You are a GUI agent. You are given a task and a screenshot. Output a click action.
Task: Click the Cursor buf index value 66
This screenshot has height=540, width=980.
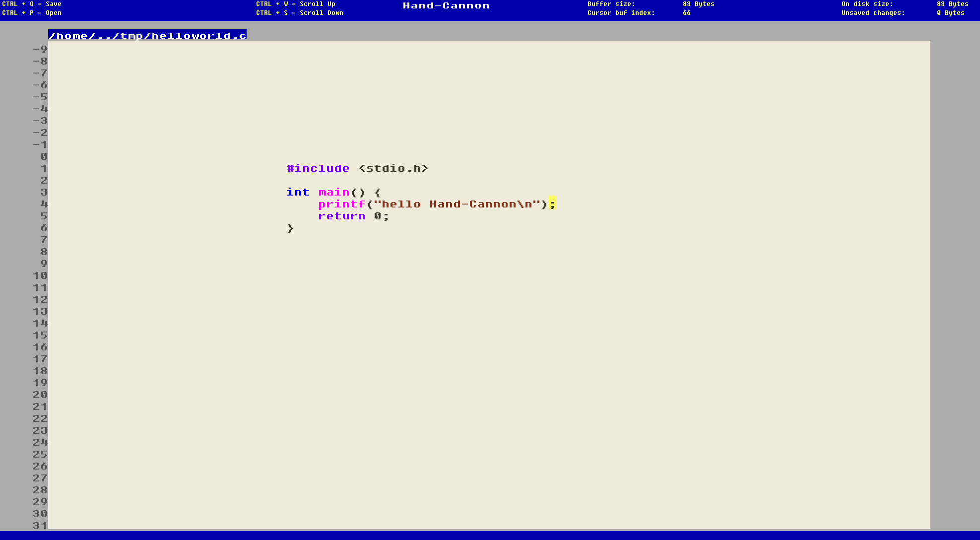(687, 13)
